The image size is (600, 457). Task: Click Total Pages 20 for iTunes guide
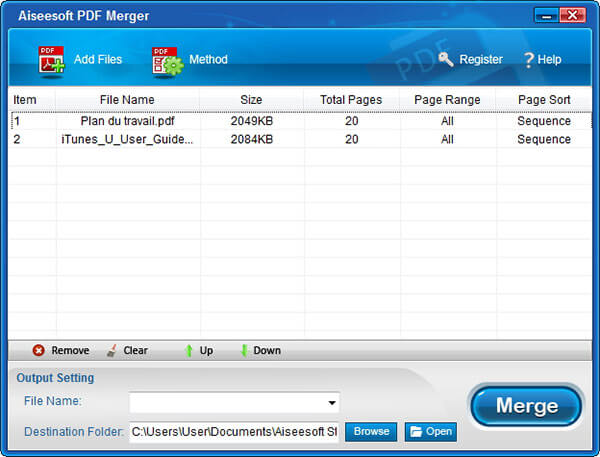[x=352, y=139]
